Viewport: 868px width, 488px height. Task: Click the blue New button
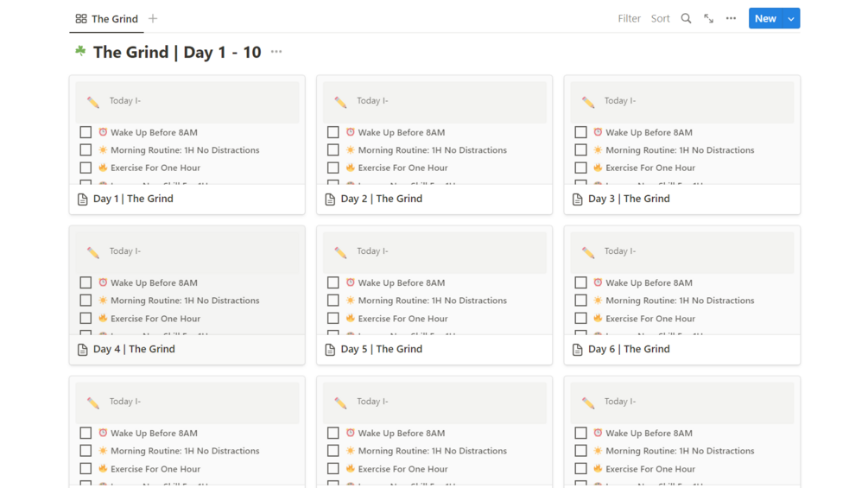pos(765,18)
